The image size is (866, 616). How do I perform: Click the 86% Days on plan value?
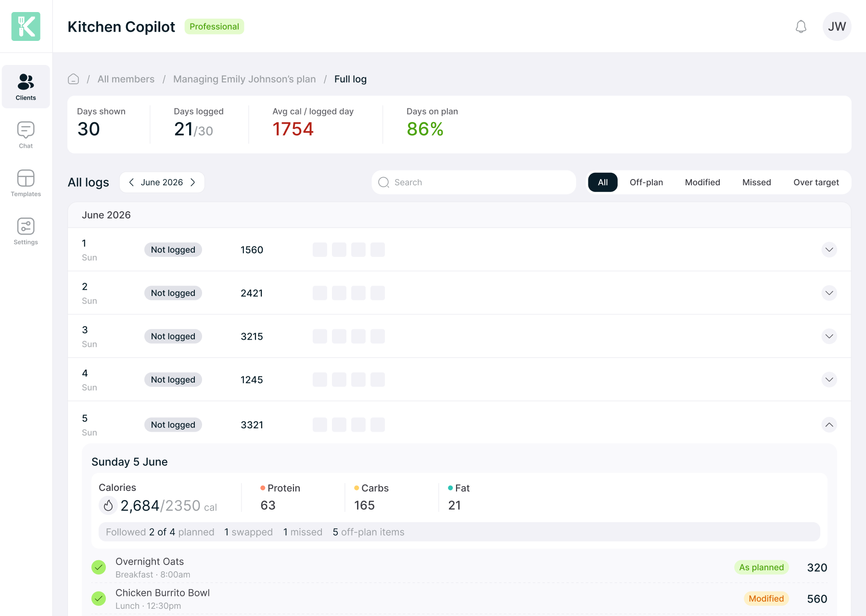[x=425, y=129]
